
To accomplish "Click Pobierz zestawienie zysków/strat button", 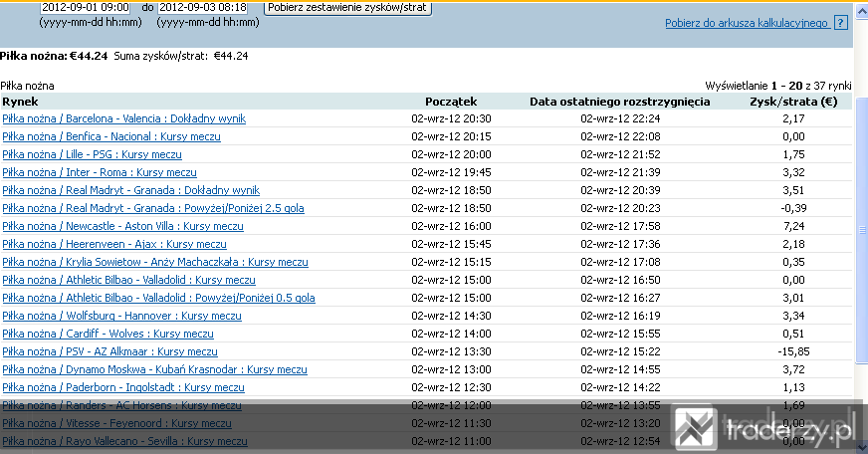I will click(x=347, y=8).
